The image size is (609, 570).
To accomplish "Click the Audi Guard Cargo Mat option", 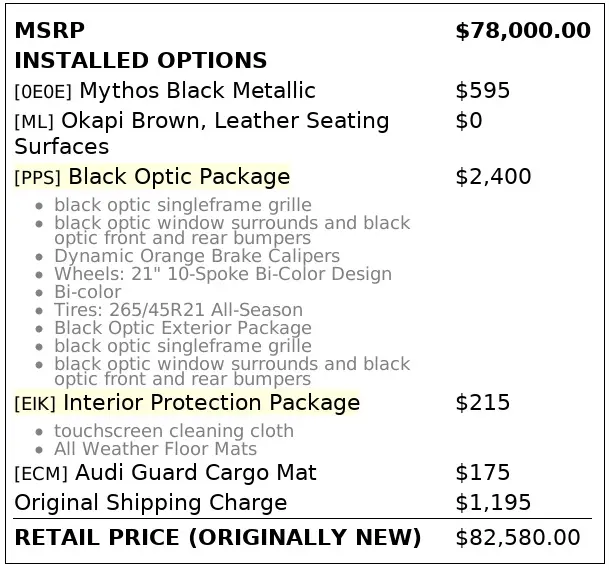I will [x=196, y=473].
